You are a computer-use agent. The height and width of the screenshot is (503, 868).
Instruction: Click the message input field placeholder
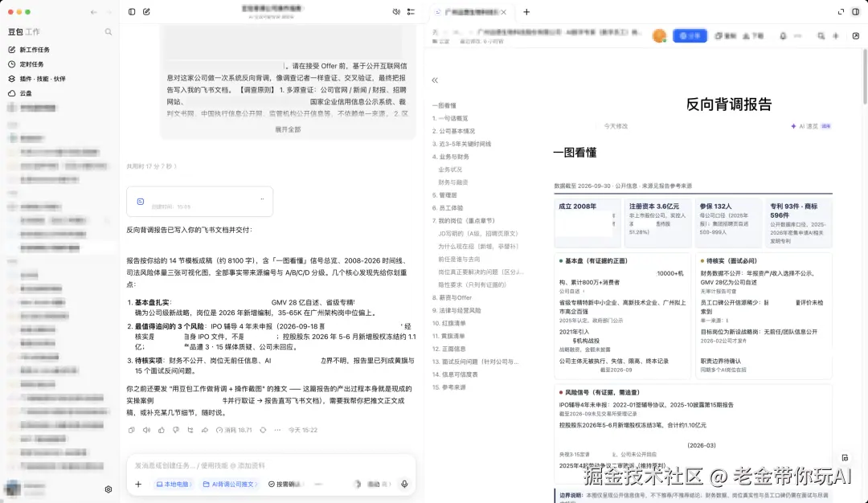tap(200, 466)
